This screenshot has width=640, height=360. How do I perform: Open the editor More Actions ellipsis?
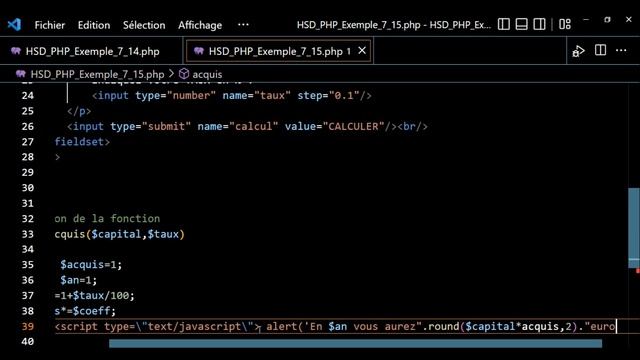click(621, 50)
